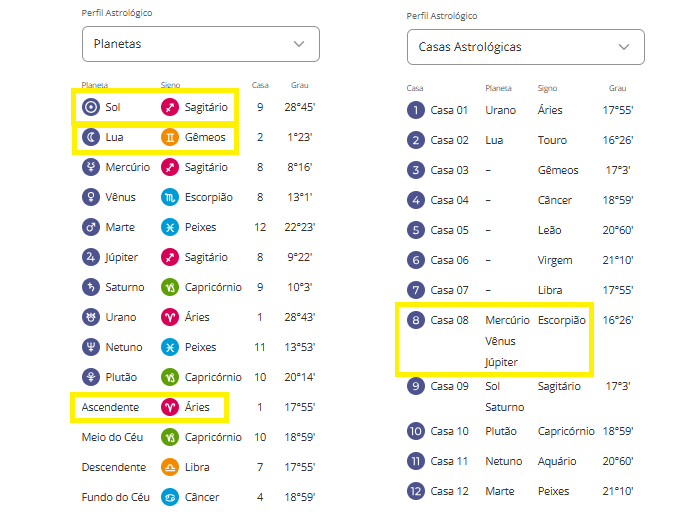Click the green Capricórnio icon beside Plutão
The image size is (686, 512).
pos(170,377)
